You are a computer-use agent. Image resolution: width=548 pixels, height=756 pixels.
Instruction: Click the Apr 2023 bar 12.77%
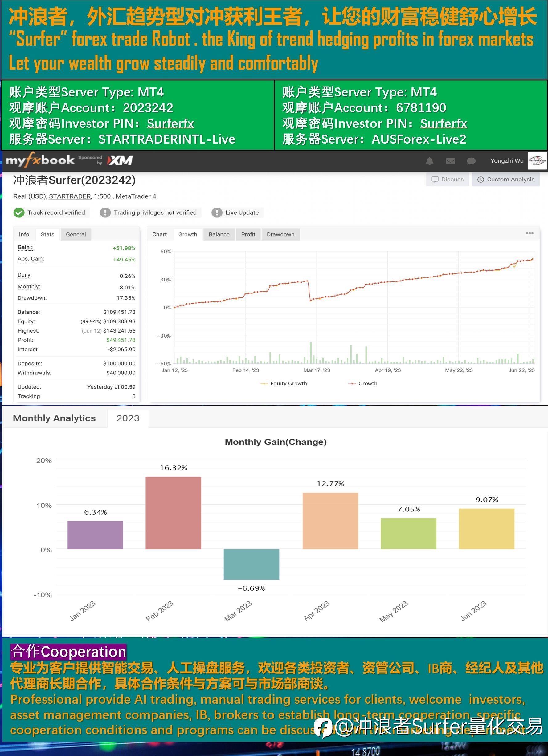[x=330, y=521]
